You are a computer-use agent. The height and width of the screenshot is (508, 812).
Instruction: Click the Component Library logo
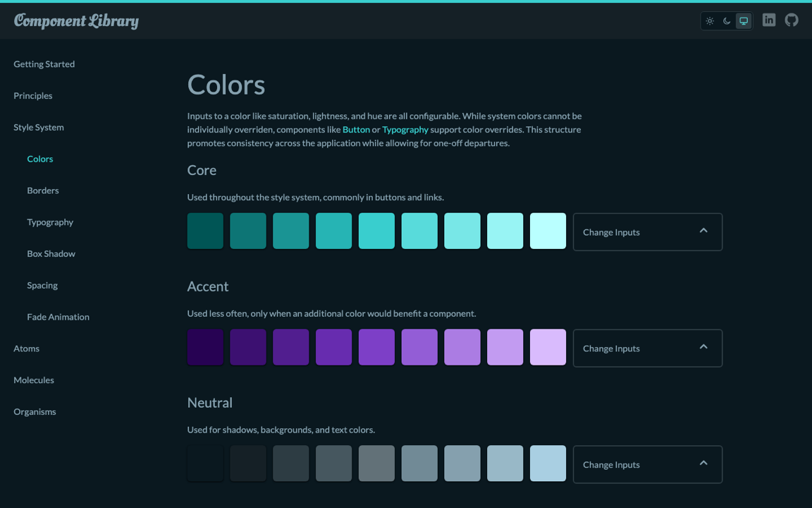click(x=76, y=20)
